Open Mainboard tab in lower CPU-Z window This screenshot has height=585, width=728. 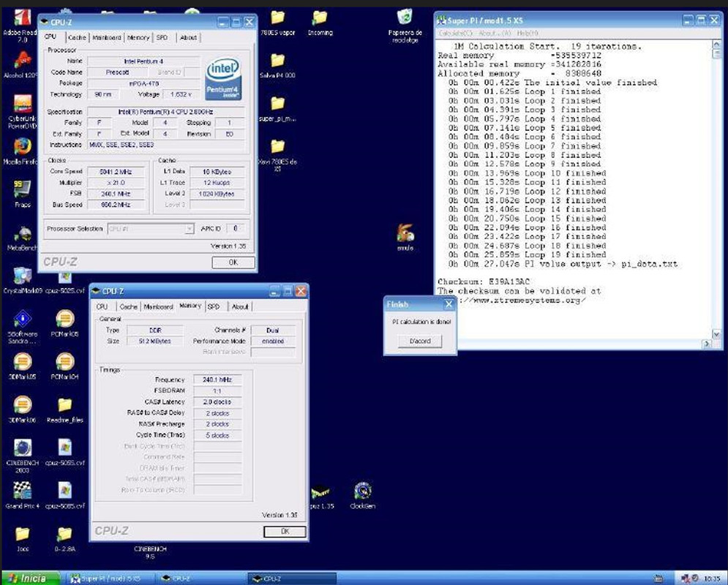tap(158, 306)
